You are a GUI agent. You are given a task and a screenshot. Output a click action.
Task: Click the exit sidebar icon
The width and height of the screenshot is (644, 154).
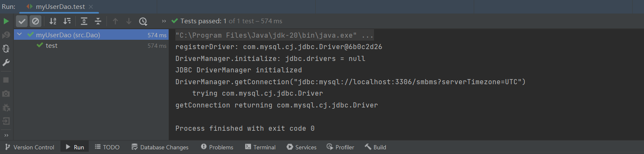tap(6, 121)
